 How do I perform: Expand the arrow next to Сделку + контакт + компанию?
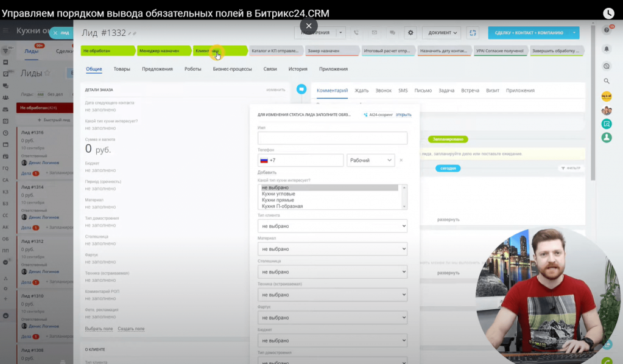574,32
